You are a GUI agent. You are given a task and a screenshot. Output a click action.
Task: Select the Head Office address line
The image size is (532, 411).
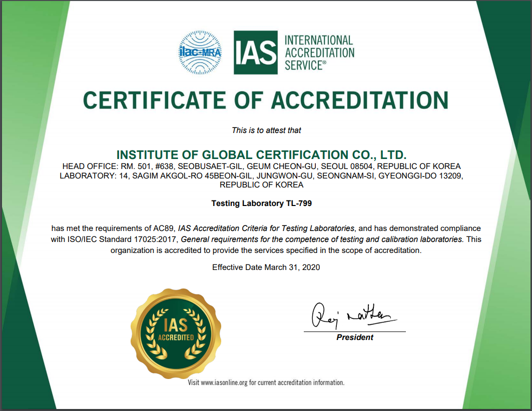pyautogui.click(x=261, y=166)
